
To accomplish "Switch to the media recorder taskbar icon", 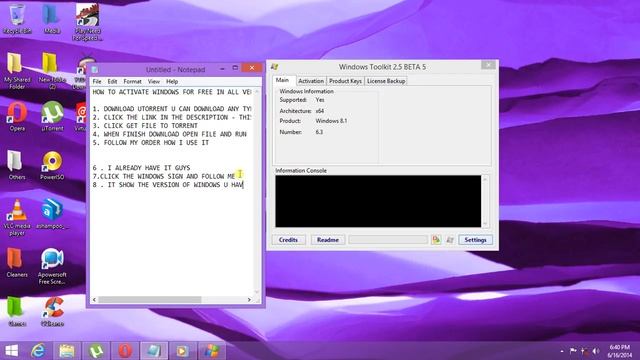I will [x=182, y=351].
